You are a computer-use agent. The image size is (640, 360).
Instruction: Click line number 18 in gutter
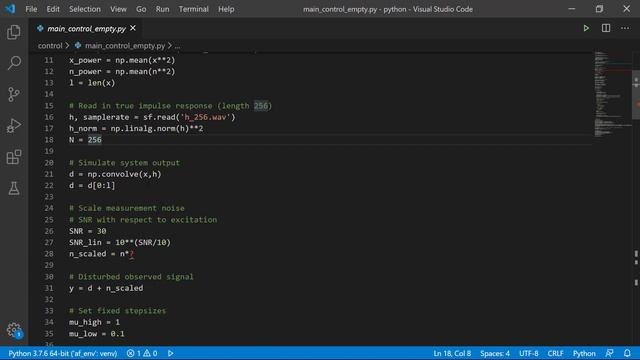(x=49, y=140)
